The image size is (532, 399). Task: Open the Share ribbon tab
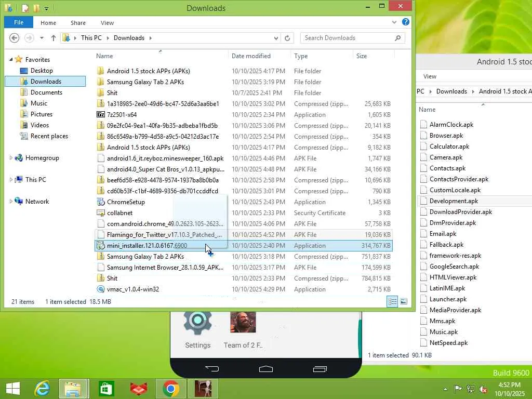78,23
